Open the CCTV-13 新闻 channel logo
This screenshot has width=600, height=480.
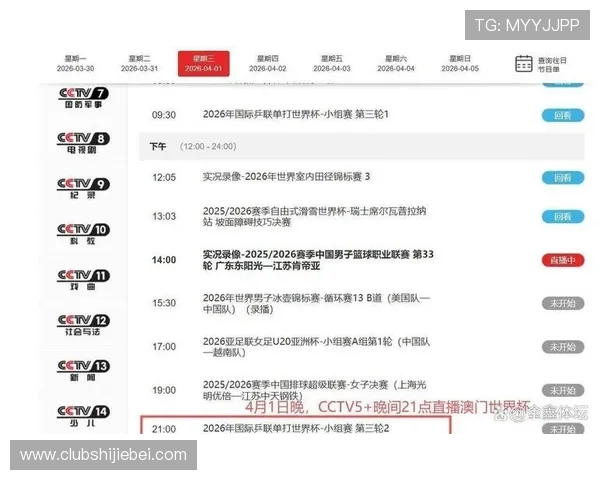pyautogui.click(x=83, y=371)
